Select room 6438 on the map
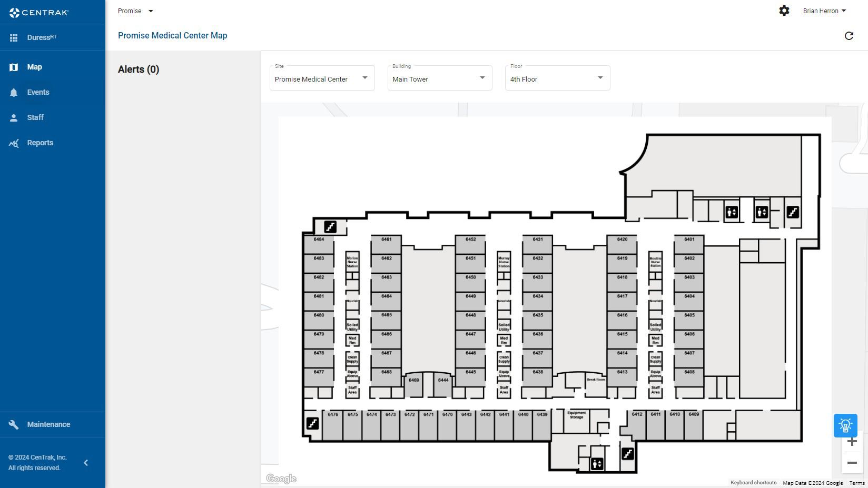This screenshot has width=868, height=488. tap(537, 377)
